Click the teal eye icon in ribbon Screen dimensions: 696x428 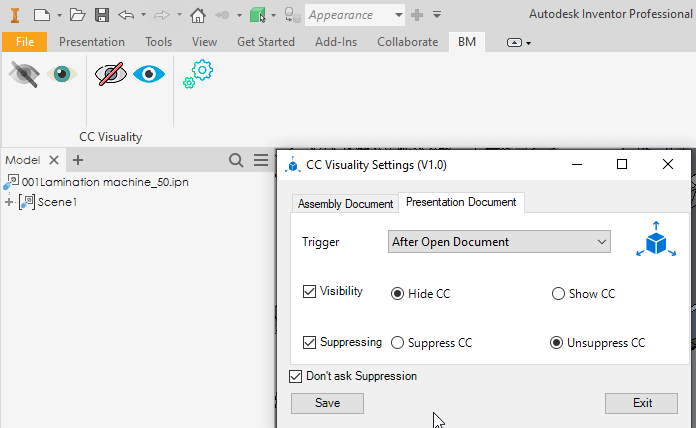[x=62, y=74]
